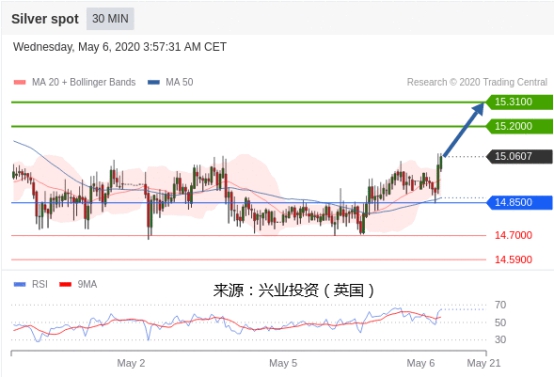This screenshot has height=377, width=554.
Task: Click the 14.8500 pivot price tag
Action: 519,202
